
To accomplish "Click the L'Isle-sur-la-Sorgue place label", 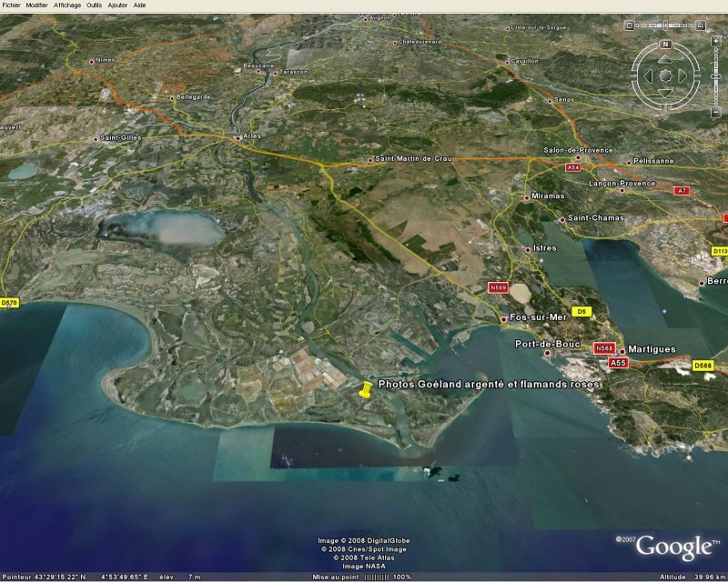I will pyautogui.click(x=539, y=28).
